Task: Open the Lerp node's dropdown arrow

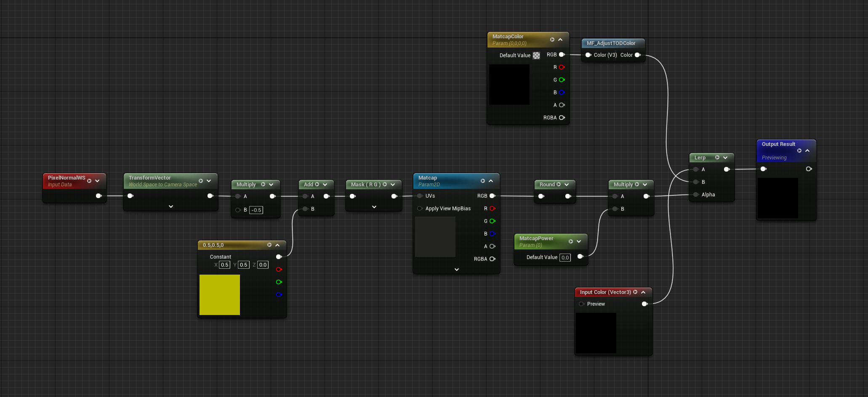Action: [725, 157]
